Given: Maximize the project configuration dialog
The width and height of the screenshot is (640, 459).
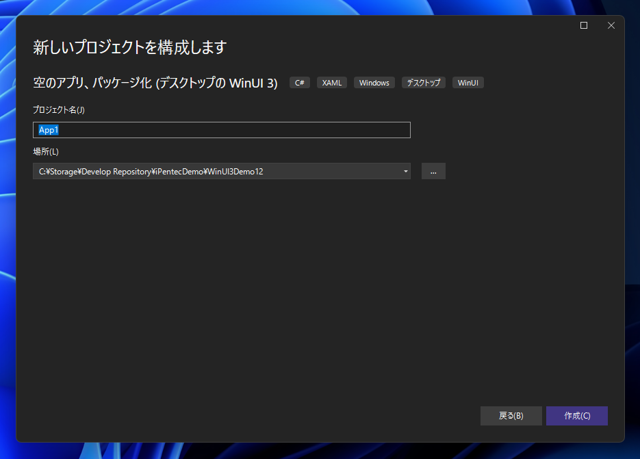Looking at the screenshot, I should pyautogui.click(x=584, y=25).
